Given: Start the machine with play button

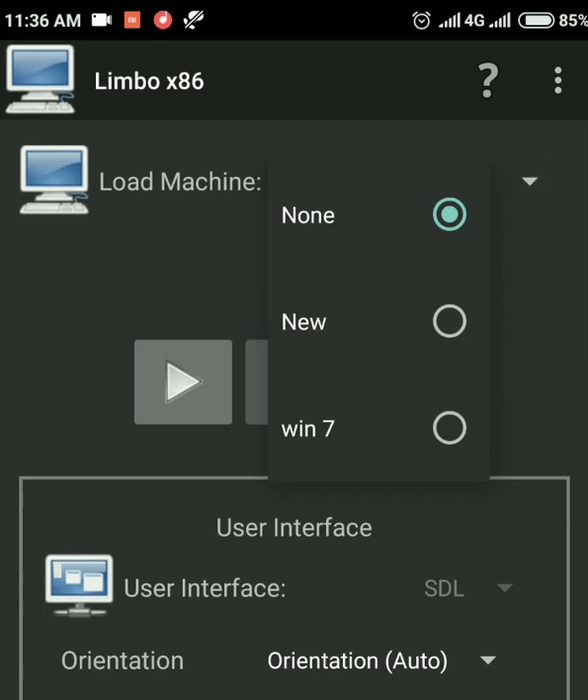Looking at the screenshot, I should (183, 382).
